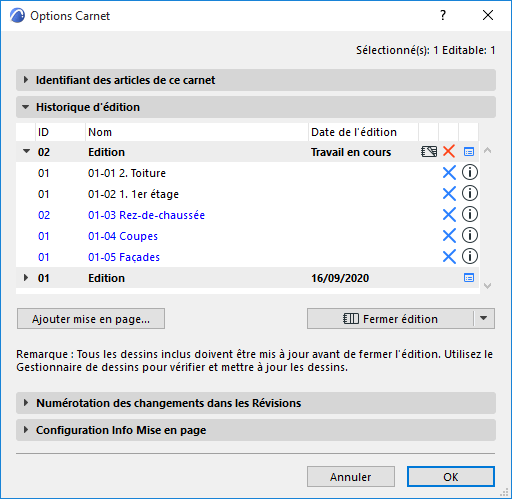Click the Date de l'édition column header

pyautogui.click(x=363, y=132)
